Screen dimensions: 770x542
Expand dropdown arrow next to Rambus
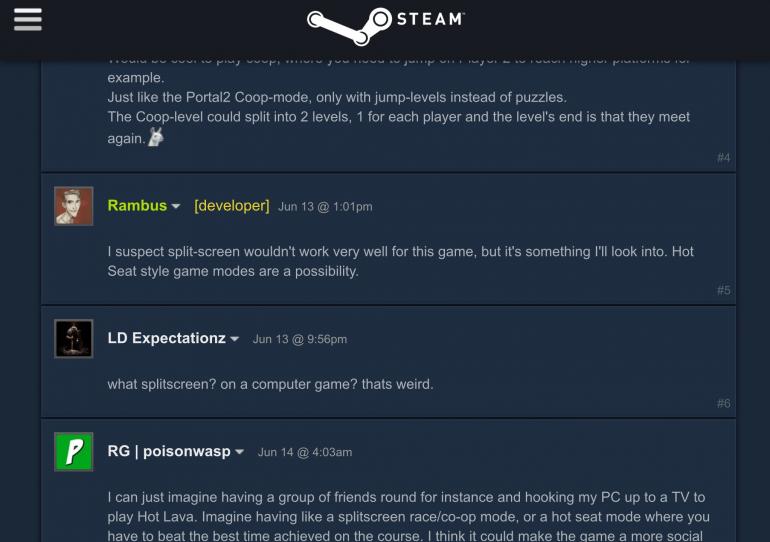[176, 207]
